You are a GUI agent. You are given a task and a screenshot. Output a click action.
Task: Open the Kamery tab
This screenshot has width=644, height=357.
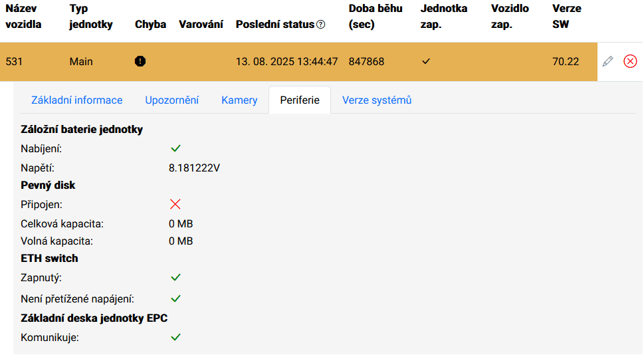click(239, 100)
